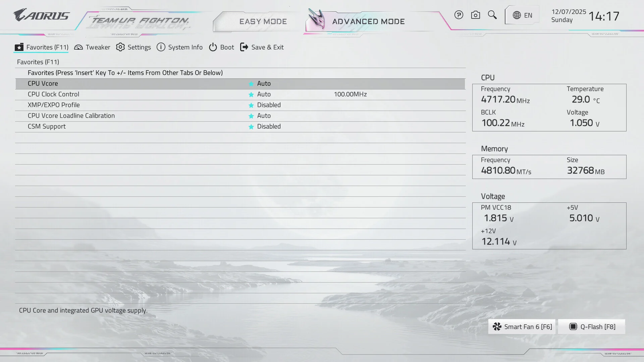Click the screenshot camera icon

[475, 15]
